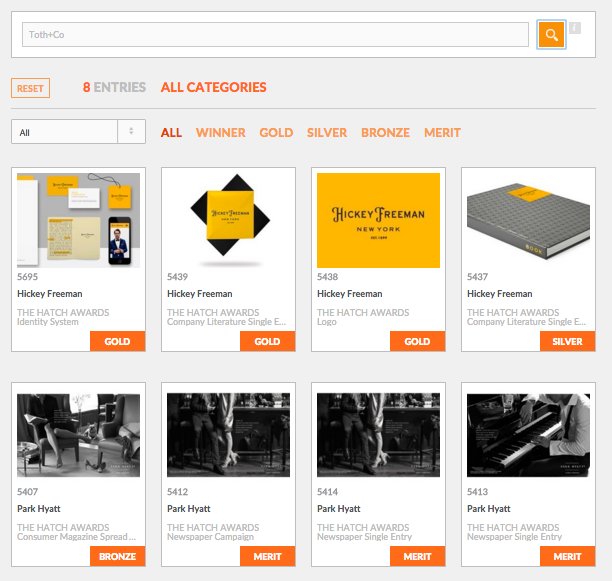Viewport: 612px width, 581px height.
Task: Click Hickey Freeman title of entry 5438
Action: [349, 294]
